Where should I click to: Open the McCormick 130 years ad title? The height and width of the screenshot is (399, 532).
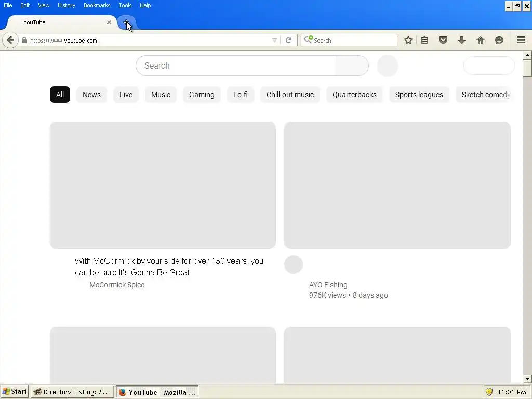click(169, 267)
